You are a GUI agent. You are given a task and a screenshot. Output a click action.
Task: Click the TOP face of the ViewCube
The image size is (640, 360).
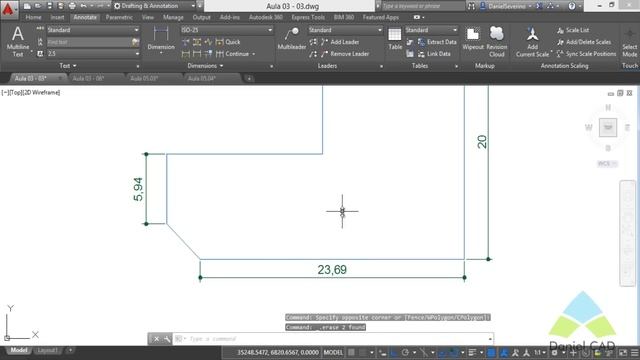pos(608,127)
